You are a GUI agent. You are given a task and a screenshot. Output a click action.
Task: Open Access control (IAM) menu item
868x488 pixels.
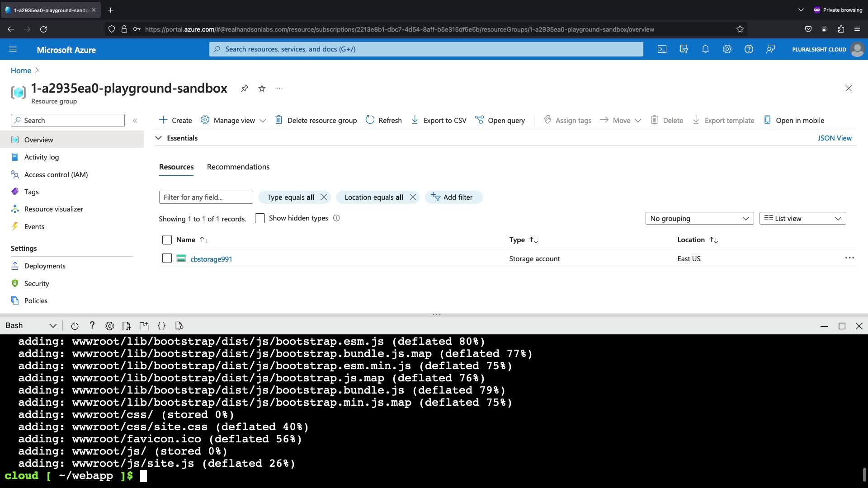[x=56, y=174]
